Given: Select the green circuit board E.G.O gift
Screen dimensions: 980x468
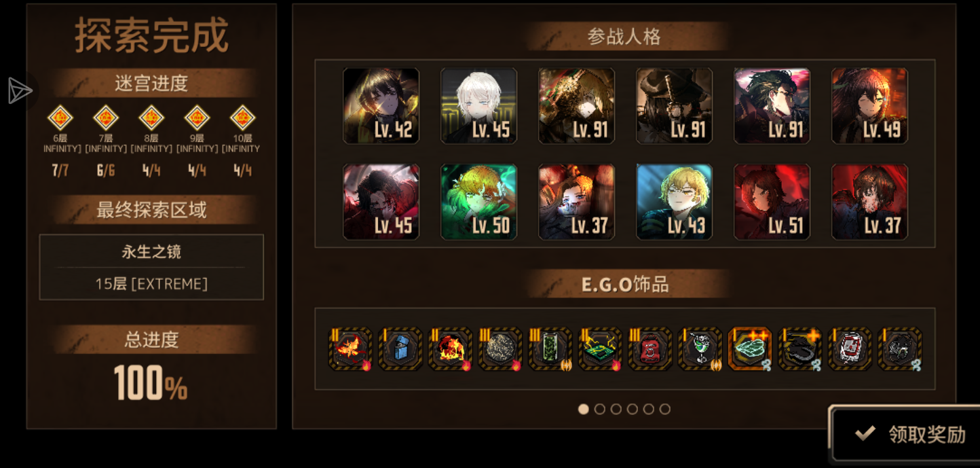Looking at the screenshot, I should (x=600, y=349).
